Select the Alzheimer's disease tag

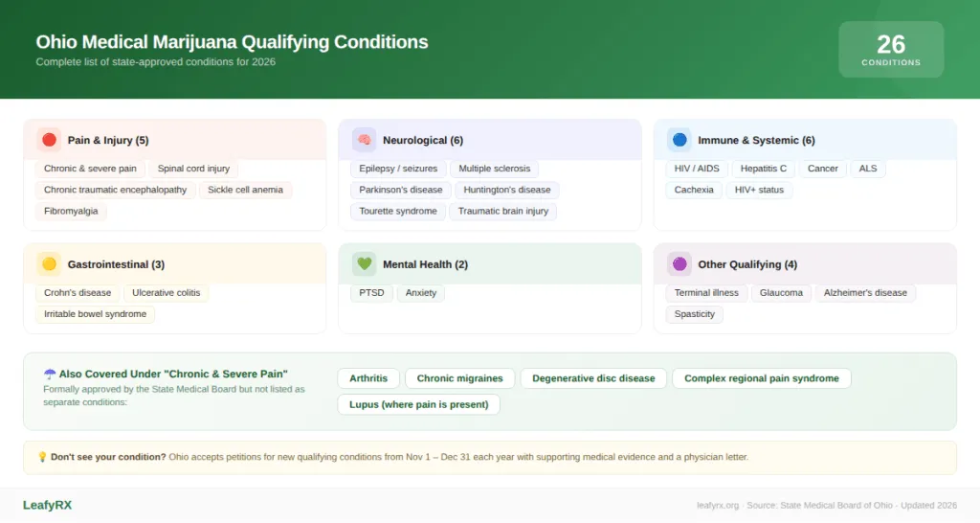click(x=865, y=293)
